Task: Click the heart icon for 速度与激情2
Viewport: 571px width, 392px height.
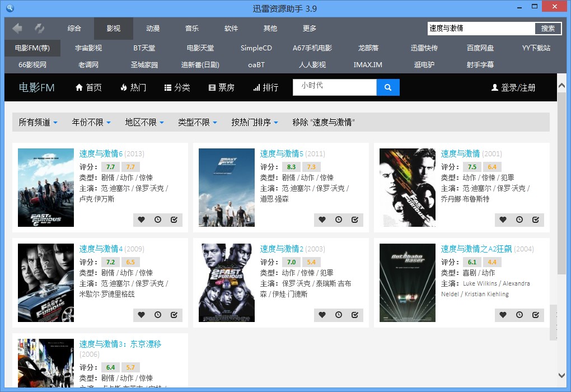Action: click(322, 315)
